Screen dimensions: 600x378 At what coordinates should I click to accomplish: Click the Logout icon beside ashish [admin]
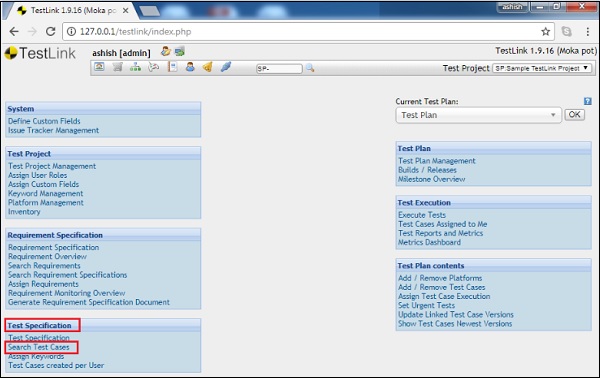pyautogui.click(x=179, y=51)
